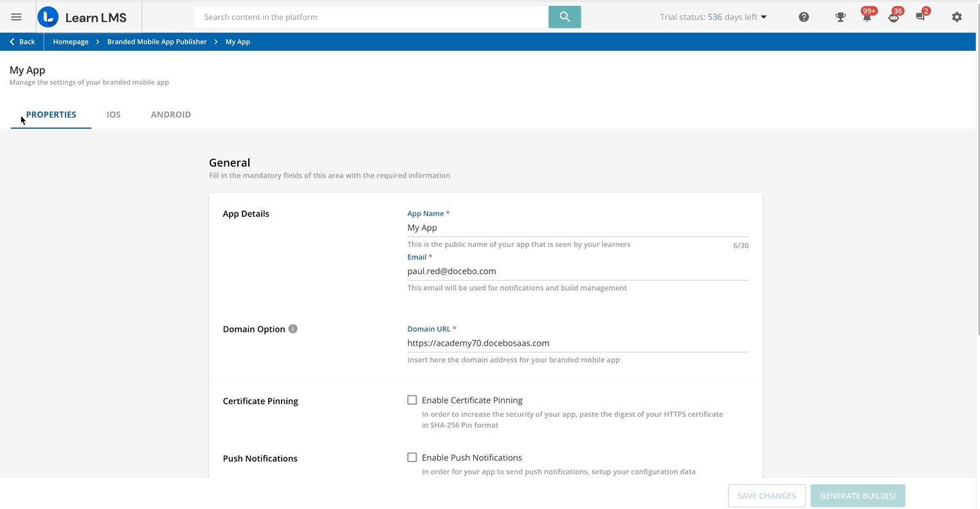Focus the Domain URL input field

[577, 343]
